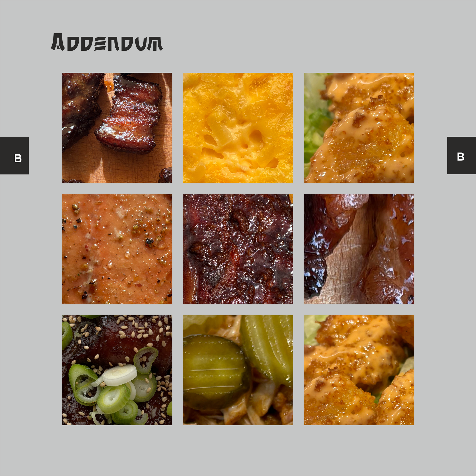The height and width of the screenshot is (476, 476).
Task: View the glossy ribs on wooden board photo
Action: (359, 249)
